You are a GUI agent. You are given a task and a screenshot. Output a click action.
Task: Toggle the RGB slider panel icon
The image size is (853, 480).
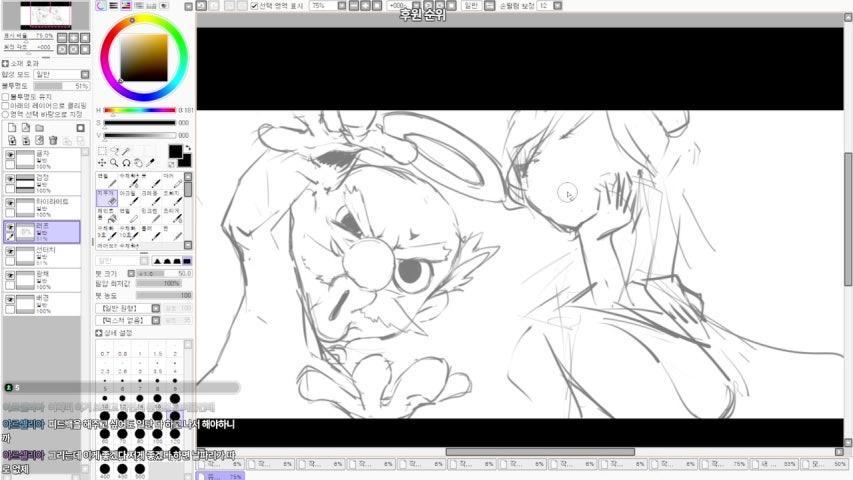click(113, 5)
